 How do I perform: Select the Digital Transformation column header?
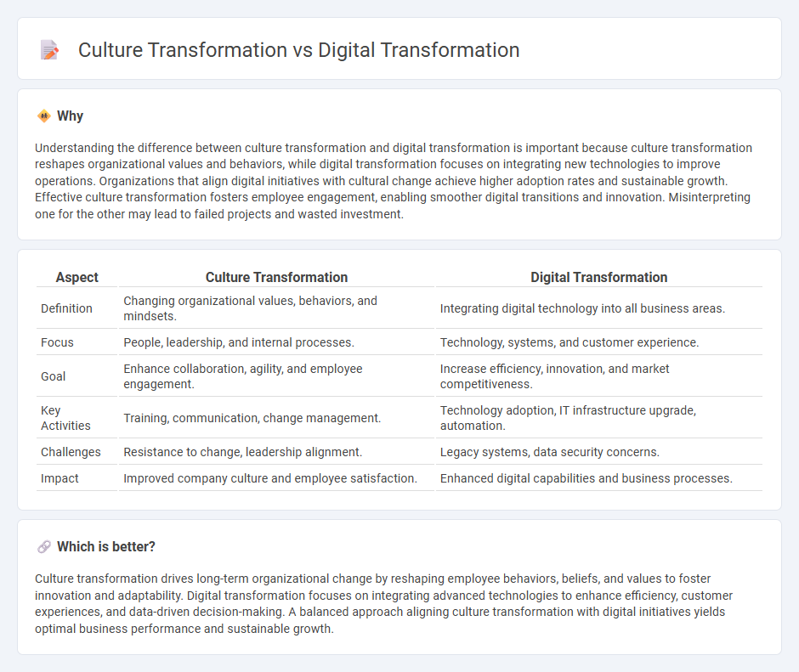598,277
